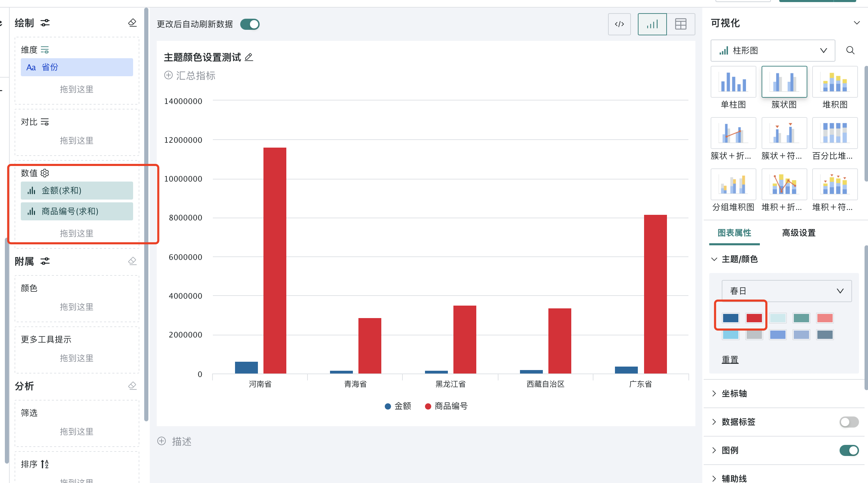Select the 金额(求和) value field

[x=77, y=191]
